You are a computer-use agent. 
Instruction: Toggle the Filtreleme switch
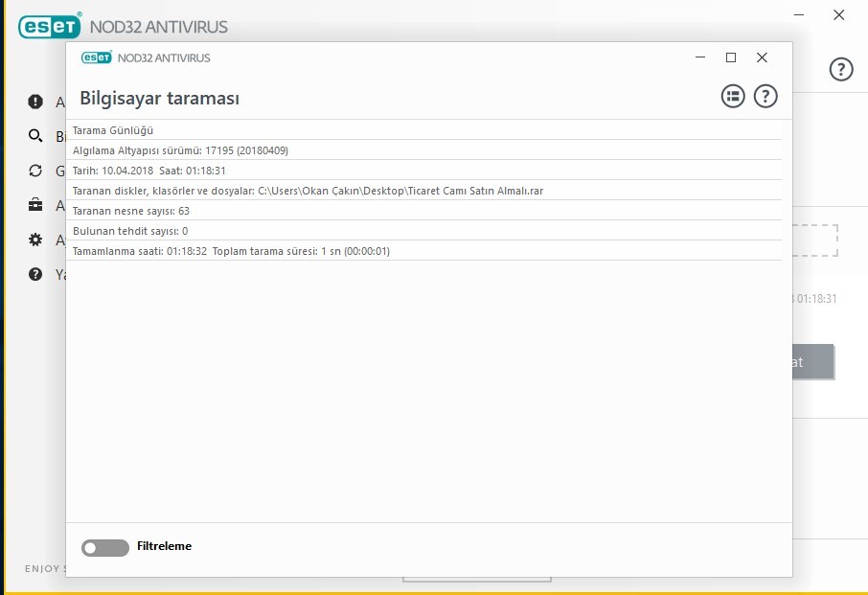coord(105,547)
